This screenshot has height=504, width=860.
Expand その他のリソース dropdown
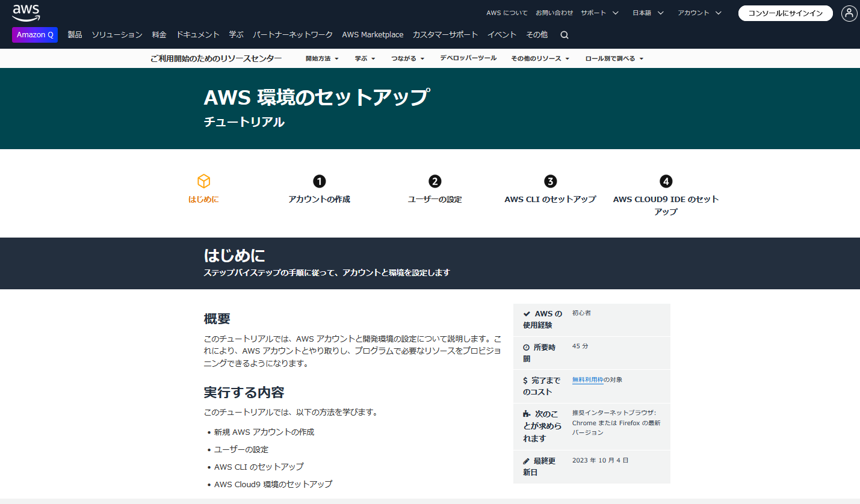point(540,58)
